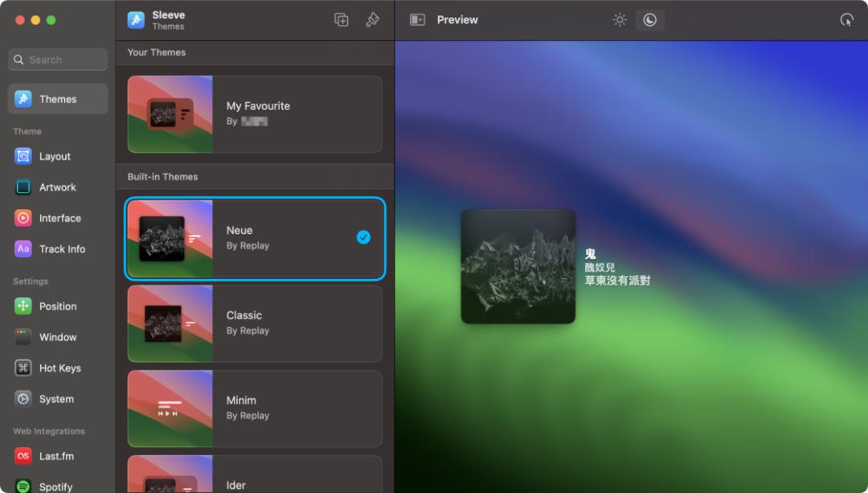
Task: Open the Position settings icon
Action: (23, 306)
